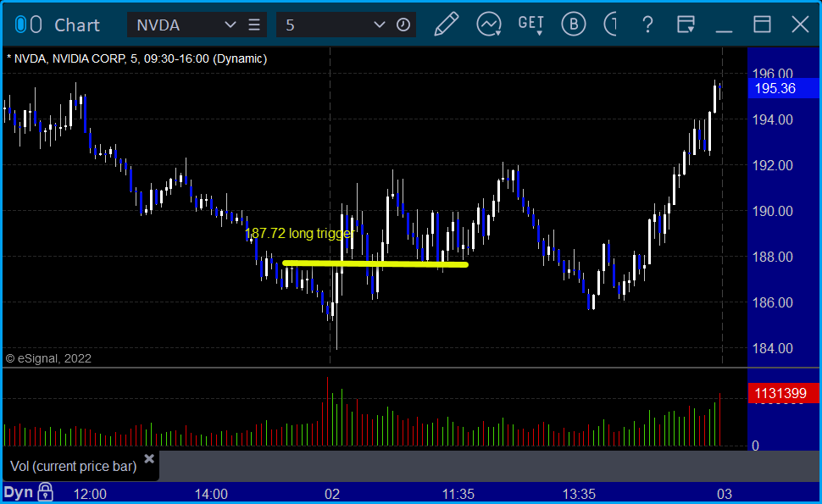Screen dimensions: 822x504
Task: Open help with the question mark icon
Action: [648, 25]
